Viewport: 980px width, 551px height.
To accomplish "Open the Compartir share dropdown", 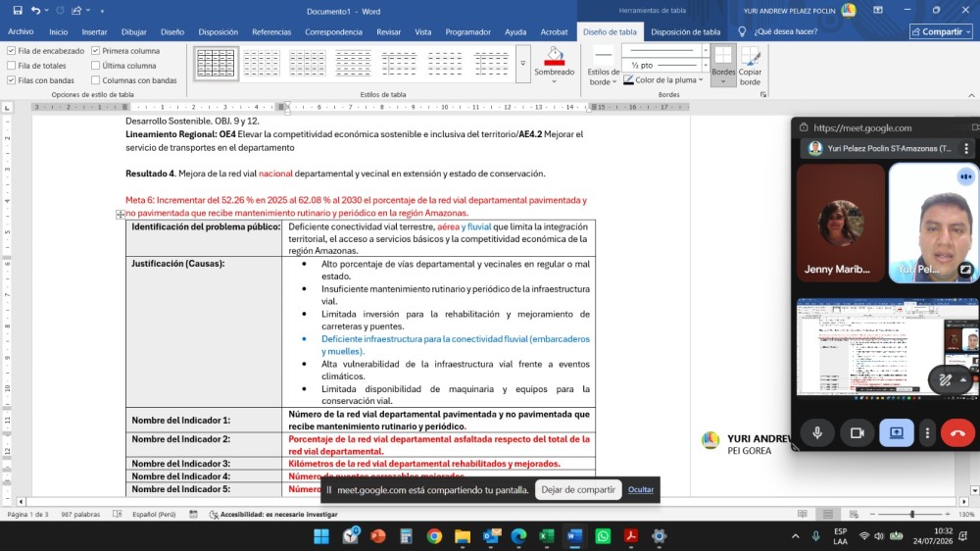I will (941, 31).
